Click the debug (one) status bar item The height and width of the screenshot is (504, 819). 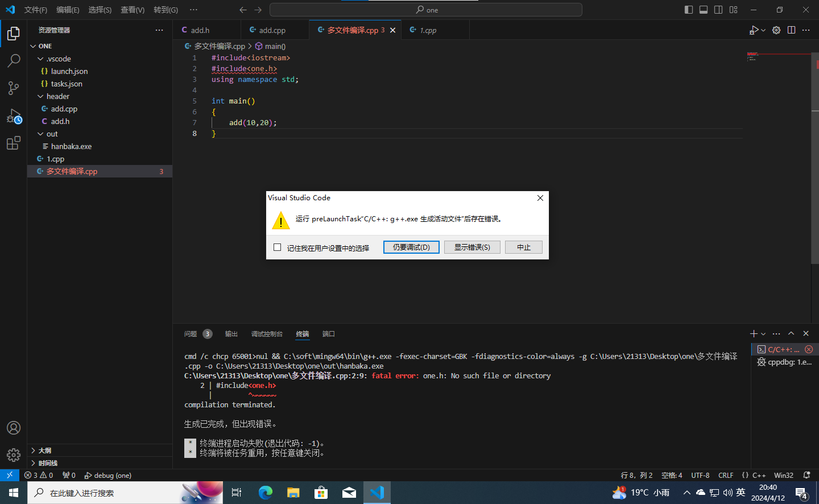point(108,475)
